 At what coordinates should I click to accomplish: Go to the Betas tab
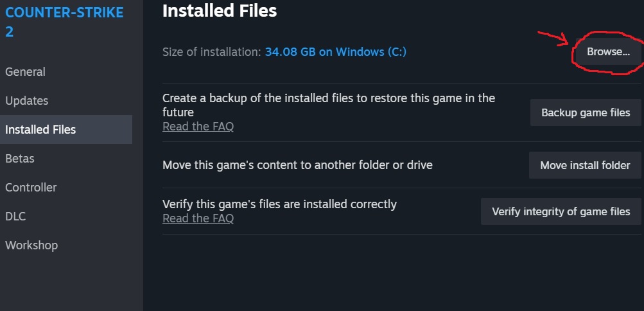click(20, 159)
